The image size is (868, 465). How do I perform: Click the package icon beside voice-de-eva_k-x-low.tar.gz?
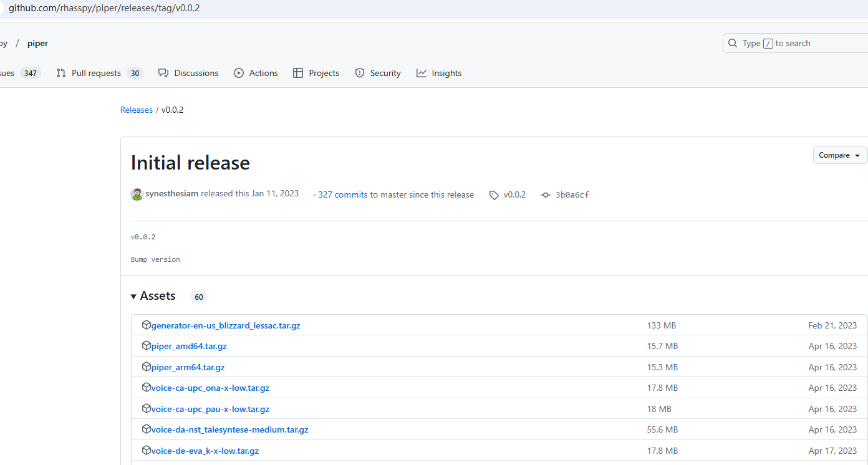tap(147, 450)
